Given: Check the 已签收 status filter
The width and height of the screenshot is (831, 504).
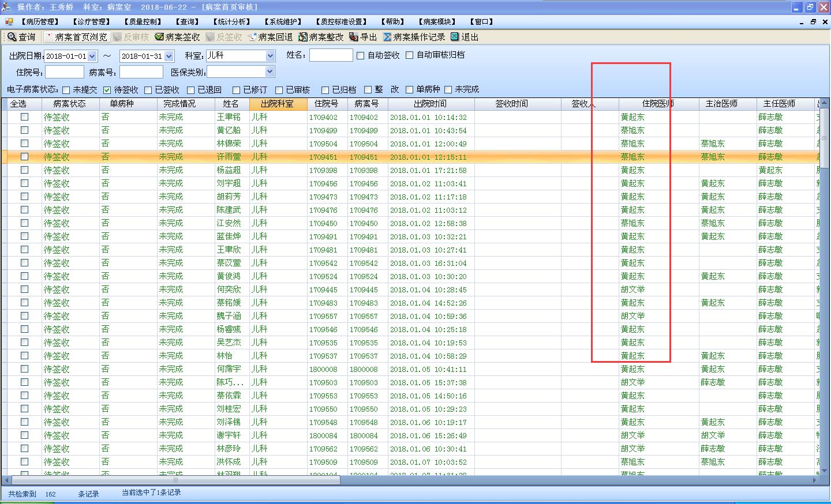Looking at the screenshot, I should click(148, 90).
